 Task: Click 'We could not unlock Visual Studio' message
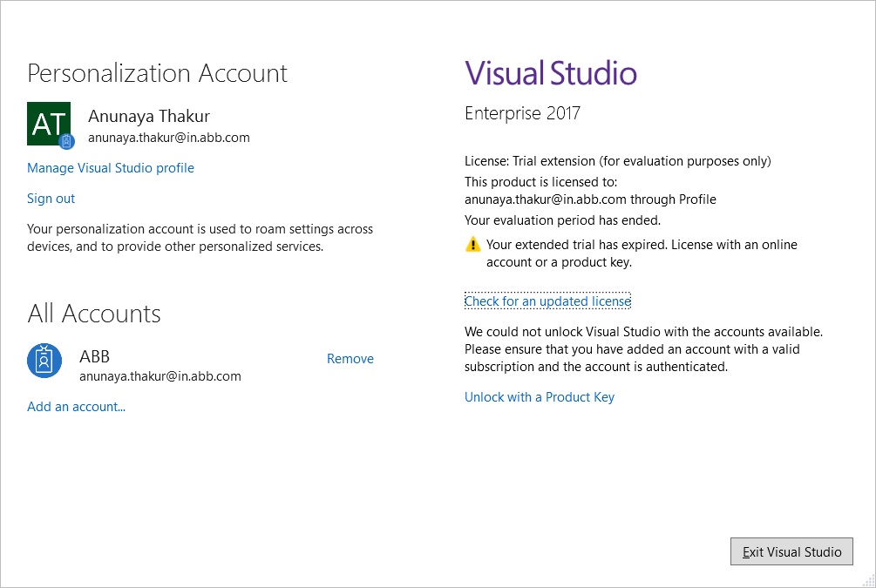643,349
